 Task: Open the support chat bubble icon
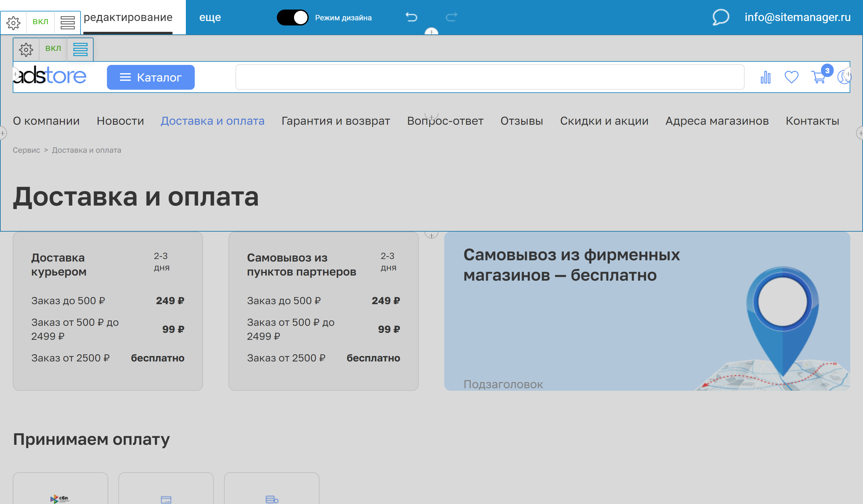point(720,18)
